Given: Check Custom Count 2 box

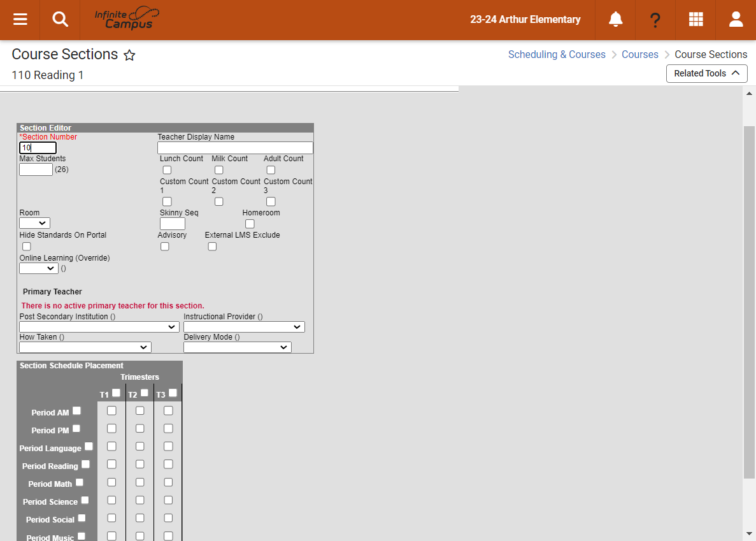Looking at the screenshot, I should (219, 201).
